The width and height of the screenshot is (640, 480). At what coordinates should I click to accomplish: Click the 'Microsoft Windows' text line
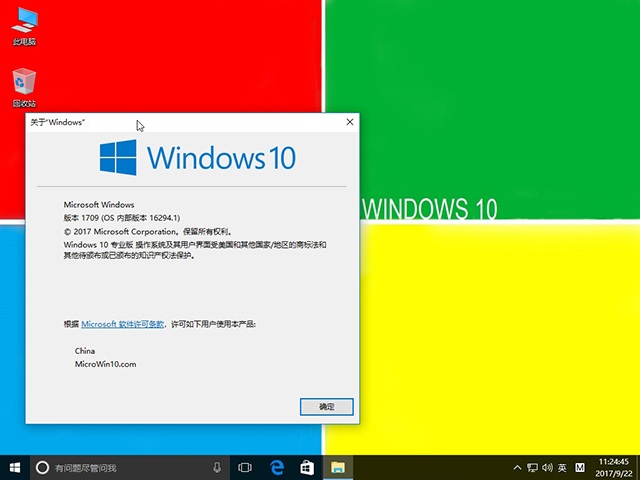pos(99,205)
